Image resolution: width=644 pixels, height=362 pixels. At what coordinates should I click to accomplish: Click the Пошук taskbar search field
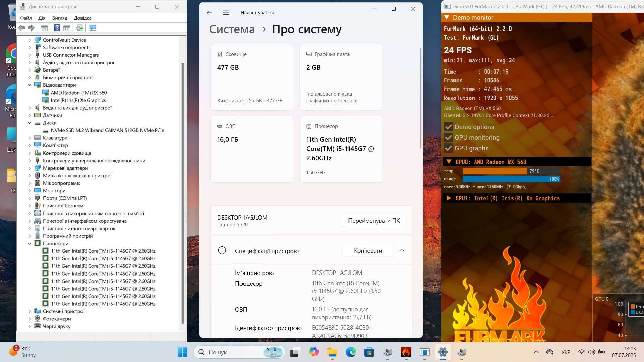coord(239,352)
